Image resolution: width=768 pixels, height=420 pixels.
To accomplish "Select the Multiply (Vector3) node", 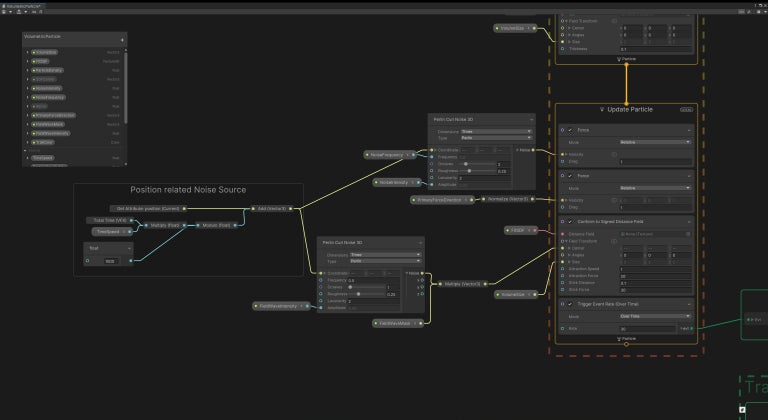I will tap(462, 284).
